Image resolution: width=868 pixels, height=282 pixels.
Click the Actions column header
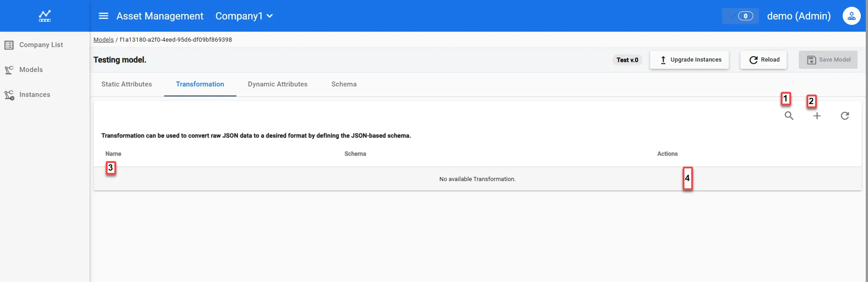tap(667, 154)
